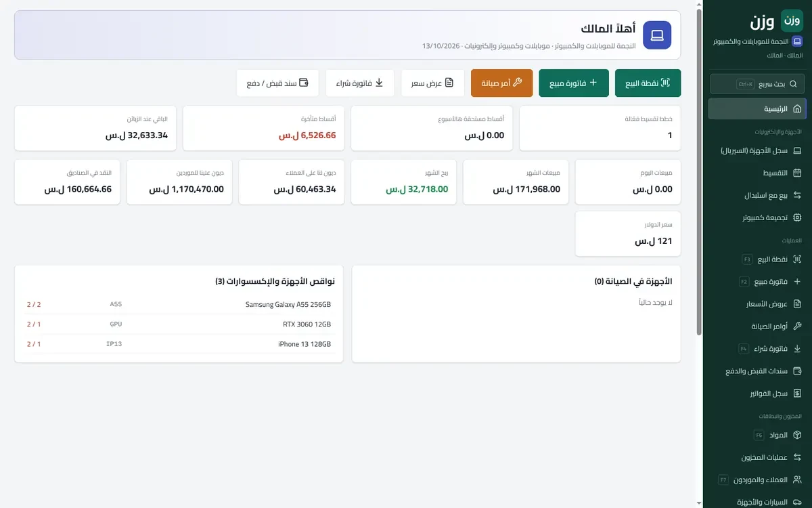Click the main page vertical scrollbar
This screenshot has width=812, height=508.
(x=699, y=173)
